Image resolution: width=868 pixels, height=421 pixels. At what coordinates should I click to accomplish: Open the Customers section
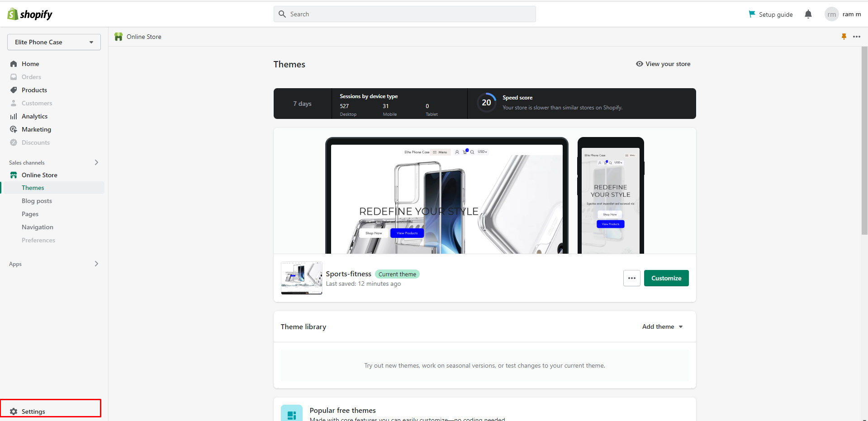click(x=37, y=103)
